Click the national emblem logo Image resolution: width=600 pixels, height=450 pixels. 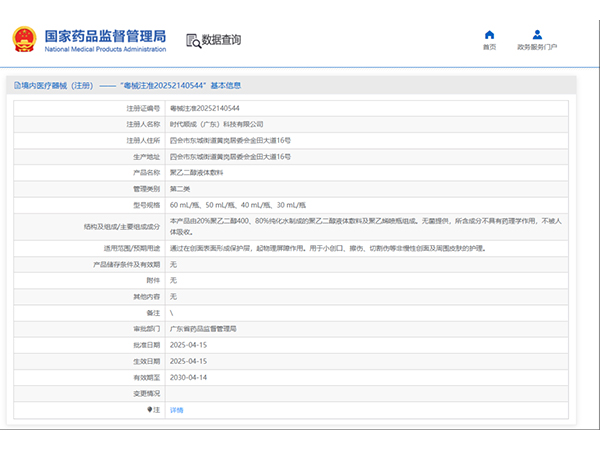[24, 39]
